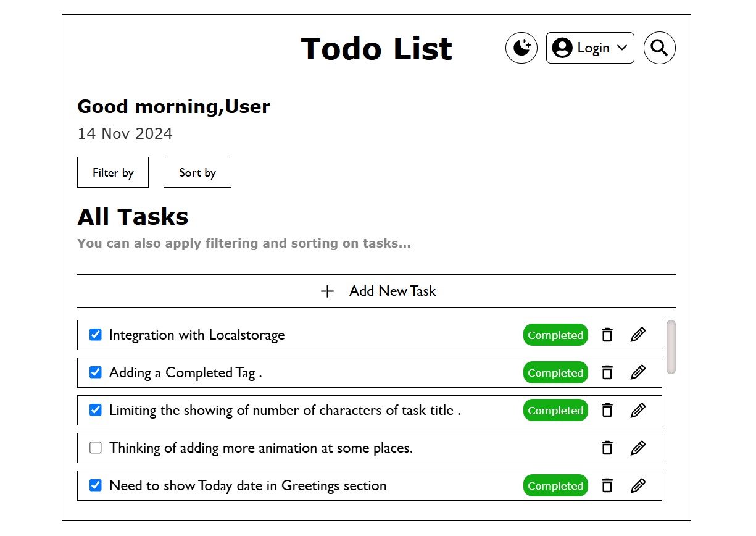Delete the Thinking of adding more animation task
756x536 pixels.
pyautogui.click(x=607, y=448)
